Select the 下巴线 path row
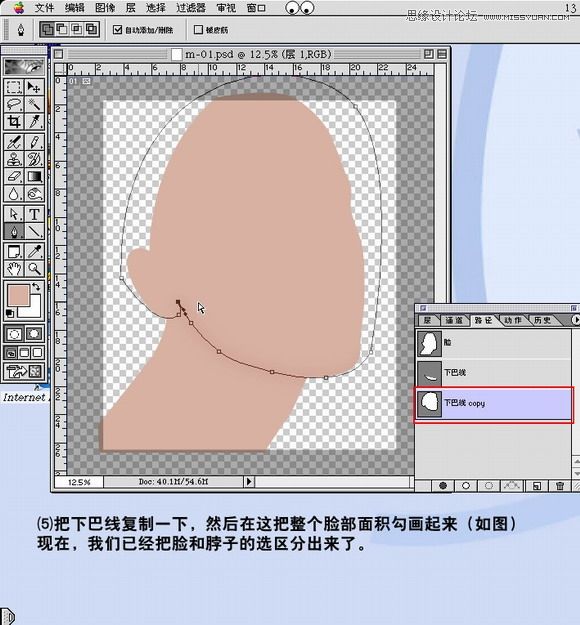Screen dimensions: 580x625 [x=493, y=373]
